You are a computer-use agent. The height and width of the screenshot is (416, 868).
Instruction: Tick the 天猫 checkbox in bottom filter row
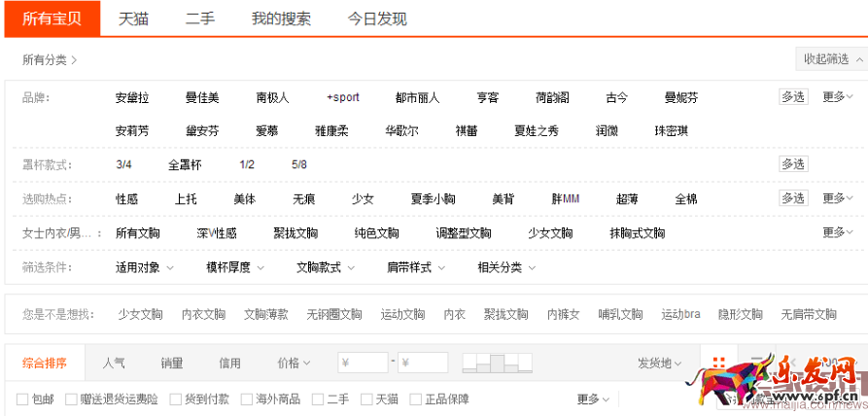366,399
